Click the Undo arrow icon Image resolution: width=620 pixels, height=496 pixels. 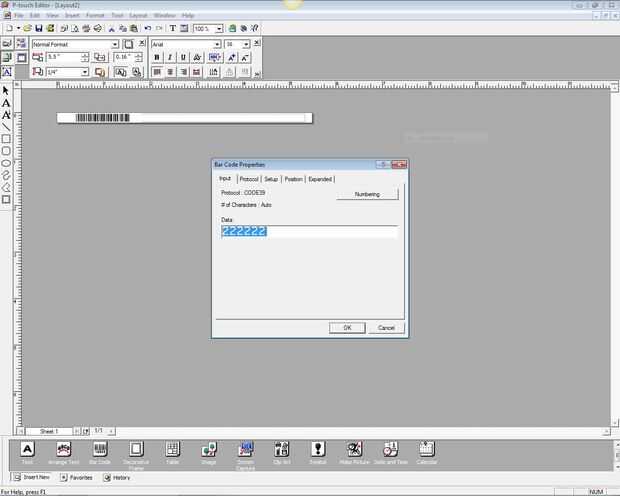[x=147, y=28]
